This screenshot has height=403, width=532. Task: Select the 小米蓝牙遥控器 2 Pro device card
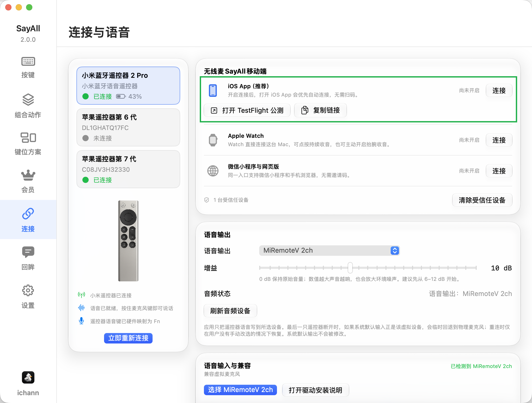tap(128, 86)
